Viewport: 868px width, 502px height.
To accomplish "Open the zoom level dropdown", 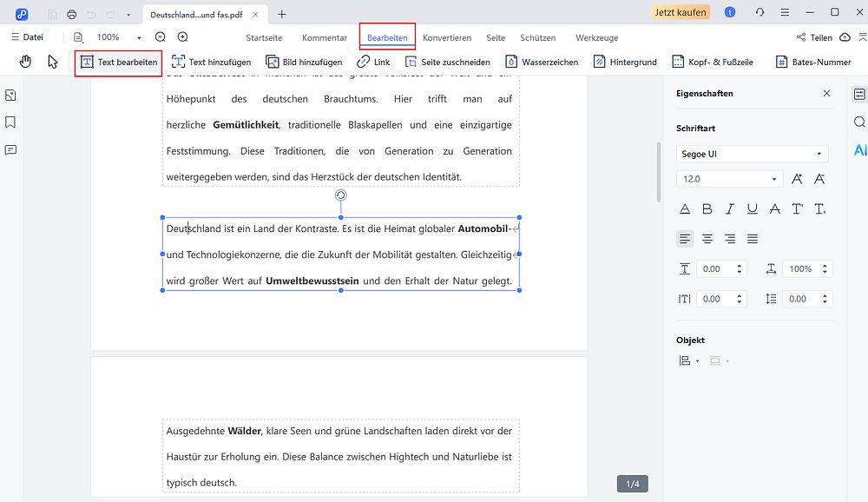I will (x=139, y=37).
